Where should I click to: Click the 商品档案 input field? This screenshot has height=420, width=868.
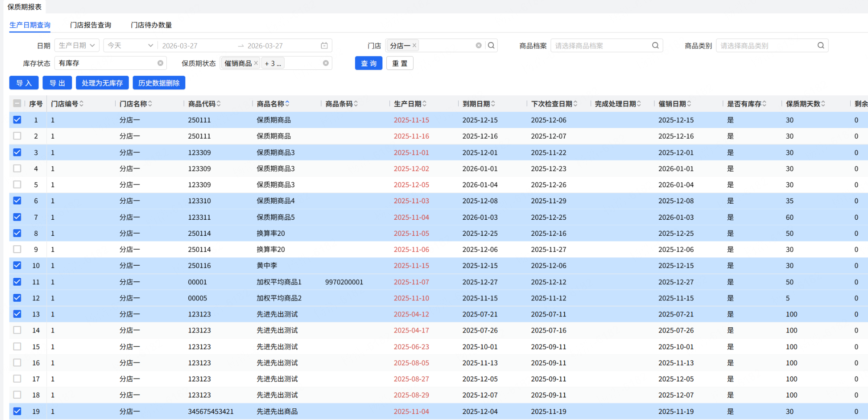pos(600,46)
